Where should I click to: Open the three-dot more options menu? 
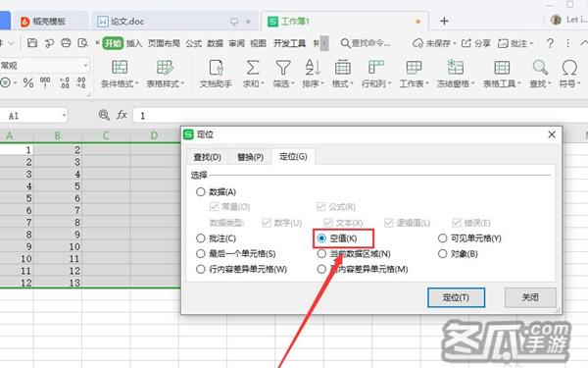567,43
